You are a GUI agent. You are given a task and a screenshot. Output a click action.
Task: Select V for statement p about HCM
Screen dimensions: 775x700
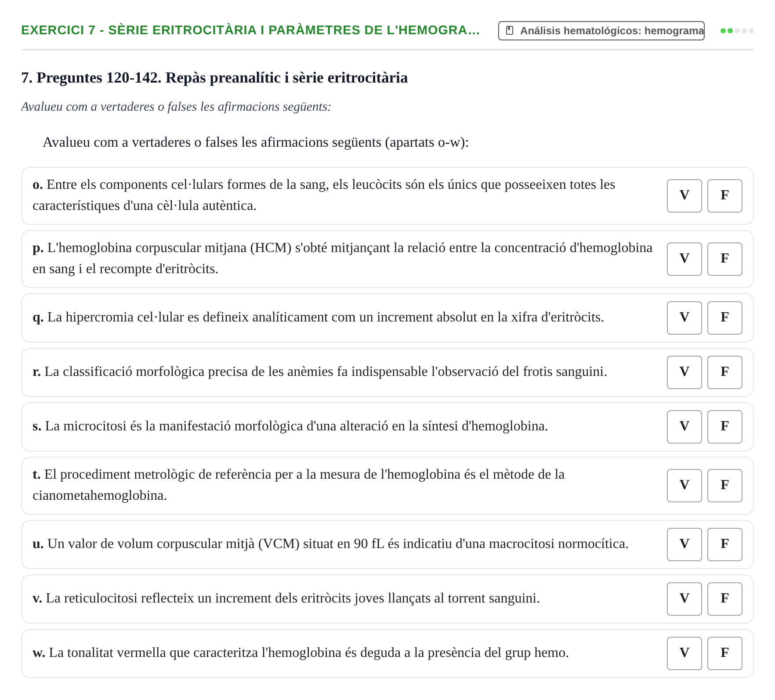(684, 259)
